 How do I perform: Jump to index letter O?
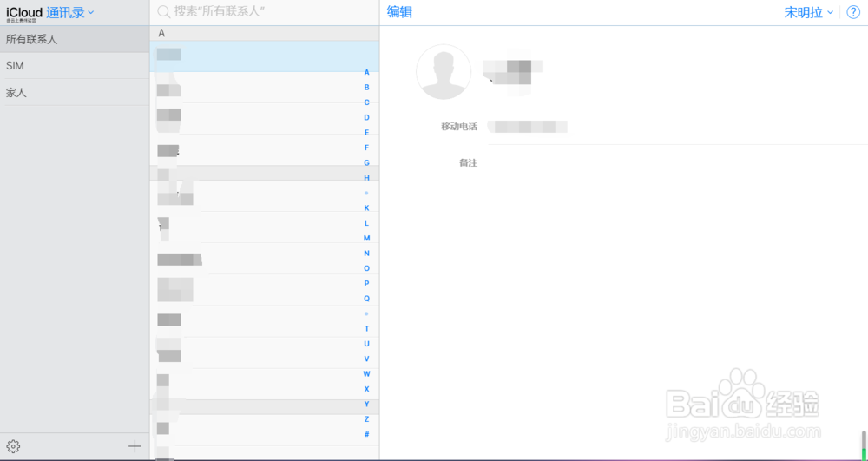click(x=366, y=268)
